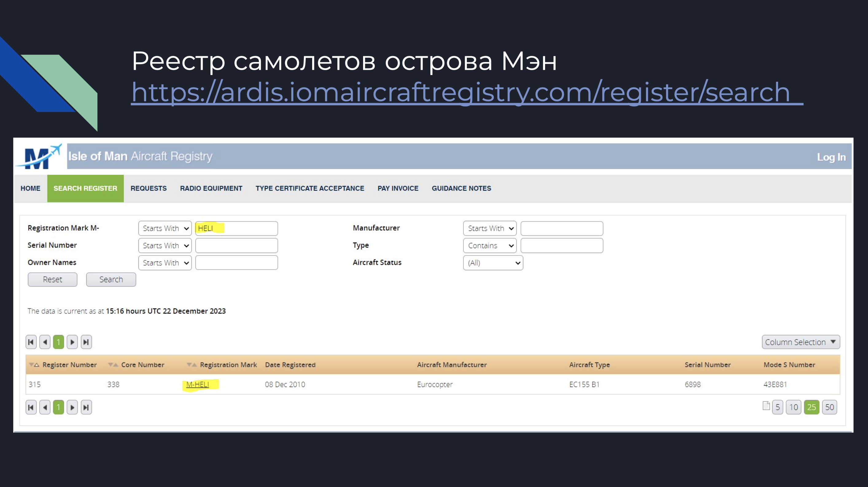The image size is (868, 487).
Task: Select the SEARCH REGISTER tab
Action: [x=85, y=189]
